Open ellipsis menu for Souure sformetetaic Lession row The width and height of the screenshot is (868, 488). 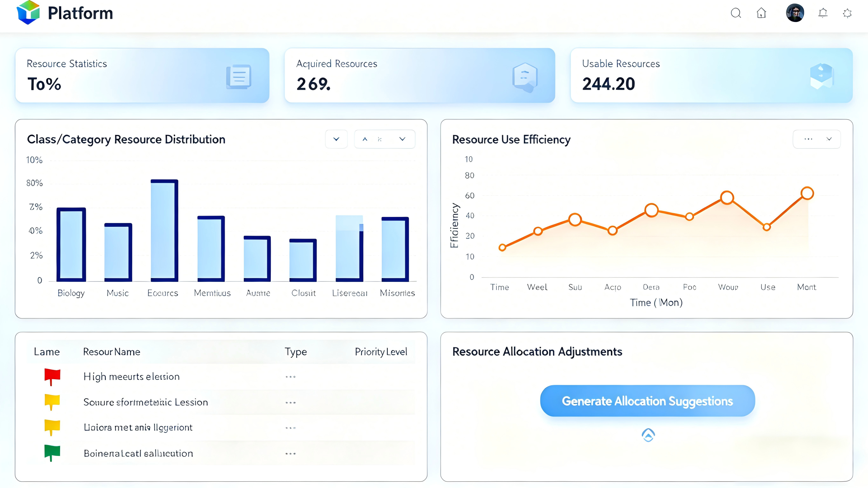click(x=290, y=403)
